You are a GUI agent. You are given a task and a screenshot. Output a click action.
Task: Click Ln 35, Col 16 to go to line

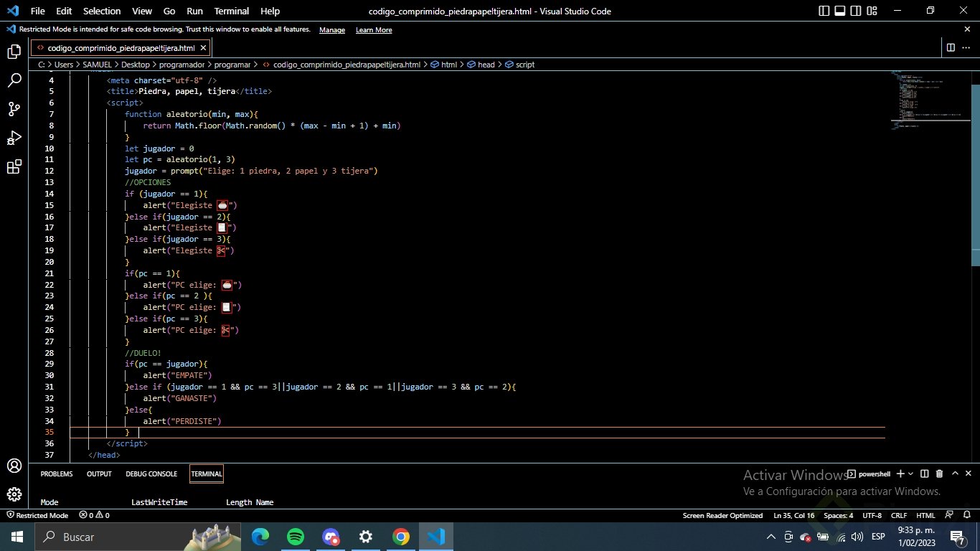point(793,515)
